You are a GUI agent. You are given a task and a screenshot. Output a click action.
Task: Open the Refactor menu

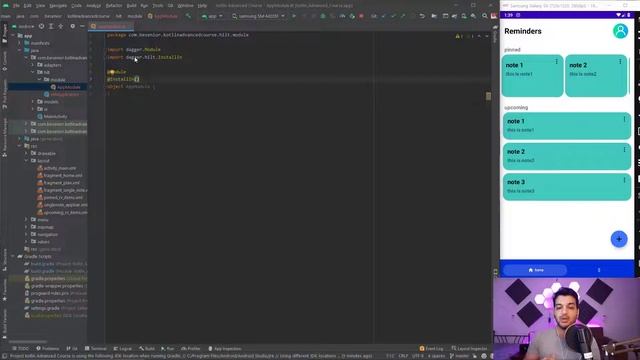113,6
